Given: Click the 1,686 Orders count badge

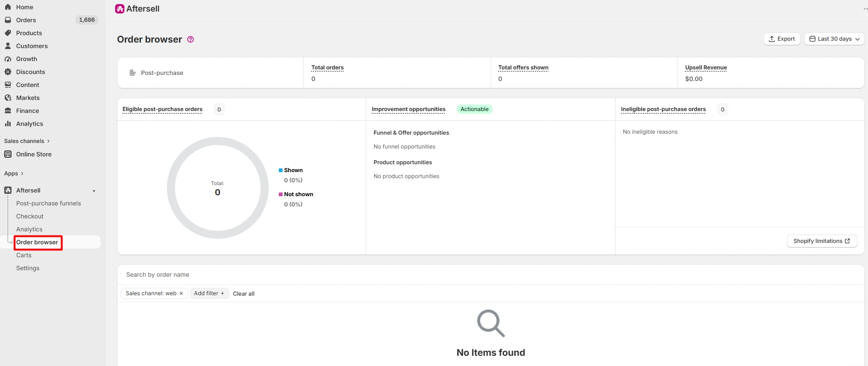Looking at the screenshot, I should (x=87, y=20).
